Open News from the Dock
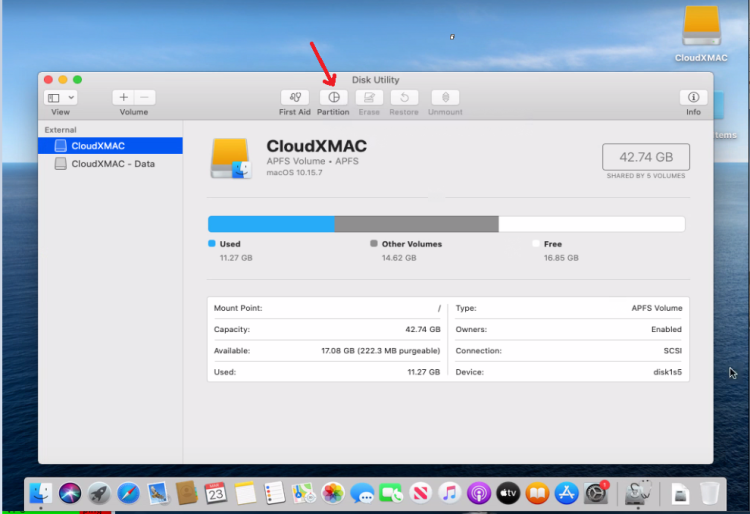 pos(420,493)
